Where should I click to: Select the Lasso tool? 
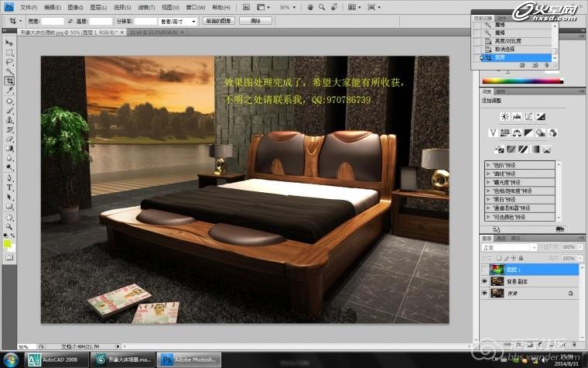9,61
